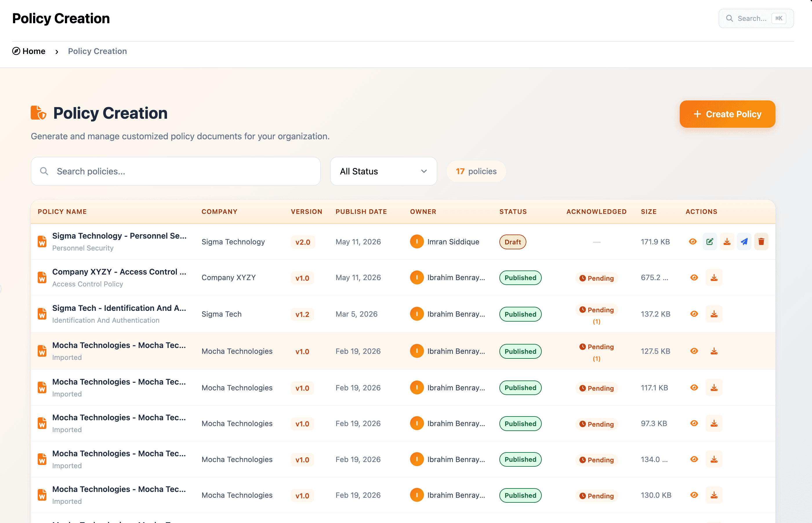
Task: View the 130.0 KB Mocha Technologies policy
Action: click(694, 495)
